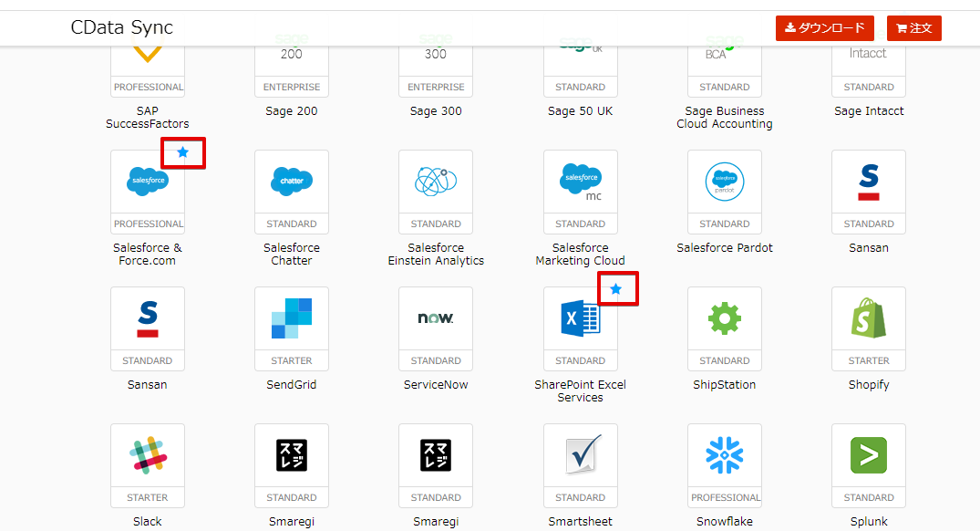Select the Sage Business Cloud Accounting label
980x531 pixels.
coord(725,117)
